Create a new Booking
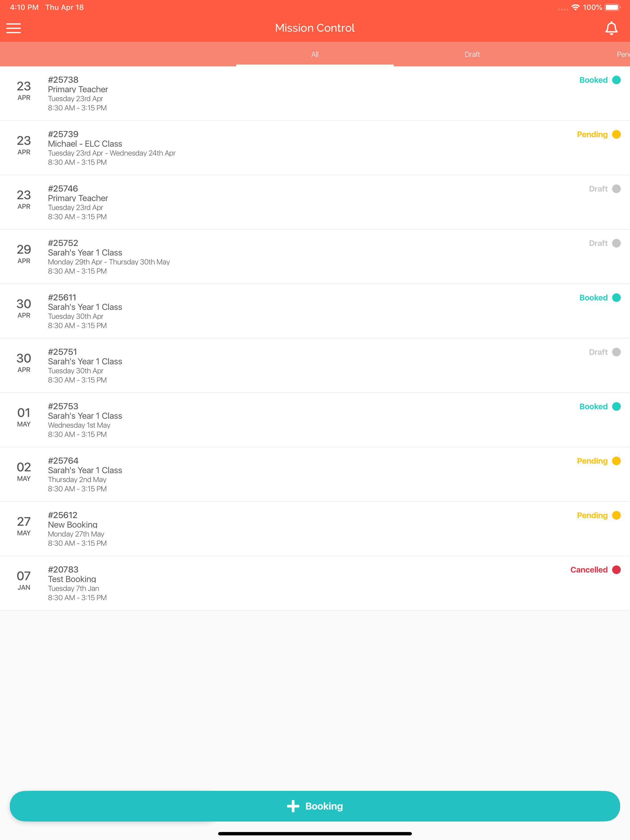This screenshot has height=840, width=630. (x=315, y=806)
